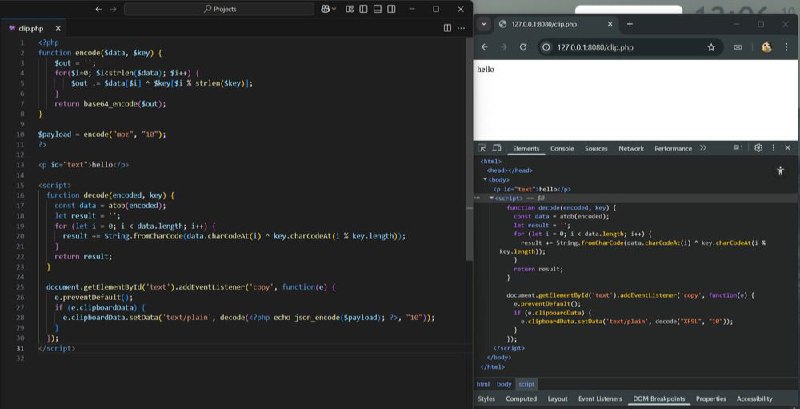Open the Projects search box in VS Code
Image resolution: width=800 pixels, height=409 pixels.
pyautogui.click(x=219, y=9)
